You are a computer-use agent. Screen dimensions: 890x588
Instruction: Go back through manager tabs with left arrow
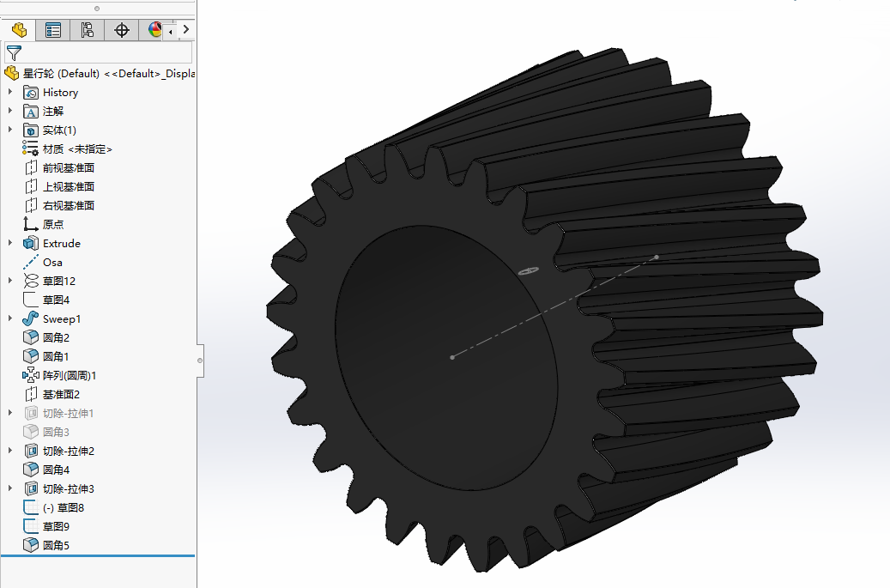coord(170,32)
